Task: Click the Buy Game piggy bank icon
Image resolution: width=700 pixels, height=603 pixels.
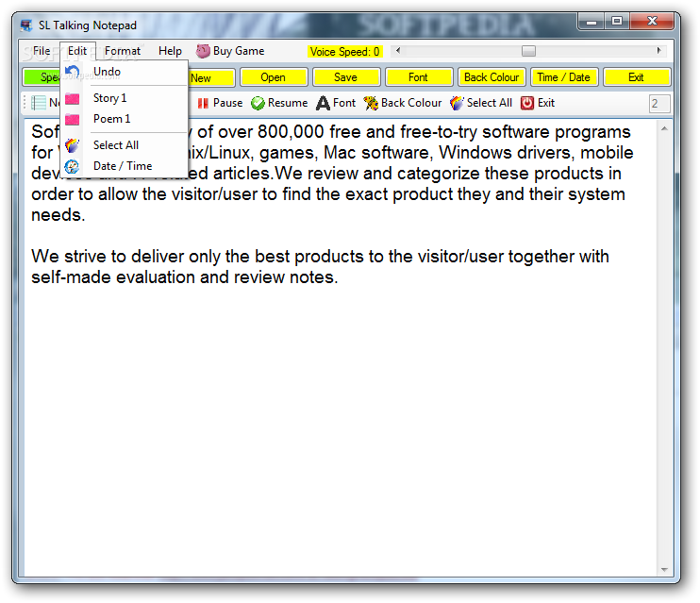Action: coord(203,51)
